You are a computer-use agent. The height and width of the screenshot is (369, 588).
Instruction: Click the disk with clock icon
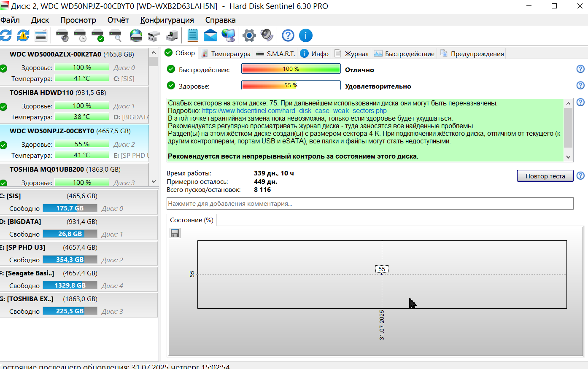(x=80, y=35)
